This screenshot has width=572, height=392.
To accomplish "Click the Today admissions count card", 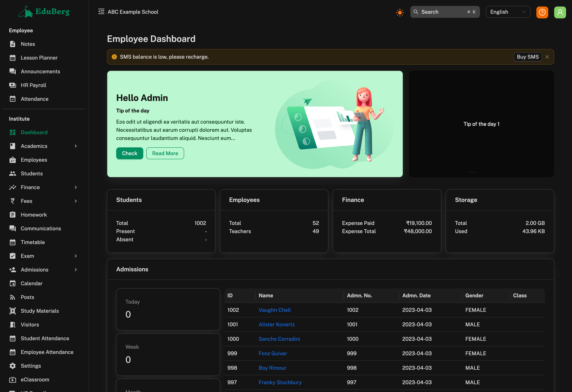I will (168, 309).
